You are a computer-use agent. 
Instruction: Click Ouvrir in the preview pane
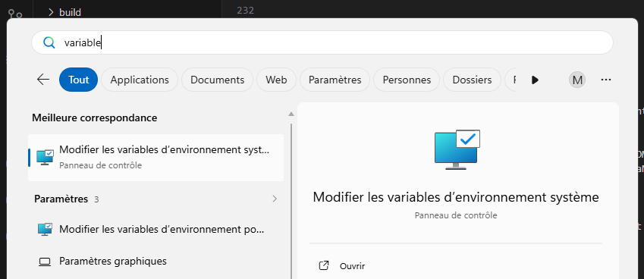click(353, 266)
